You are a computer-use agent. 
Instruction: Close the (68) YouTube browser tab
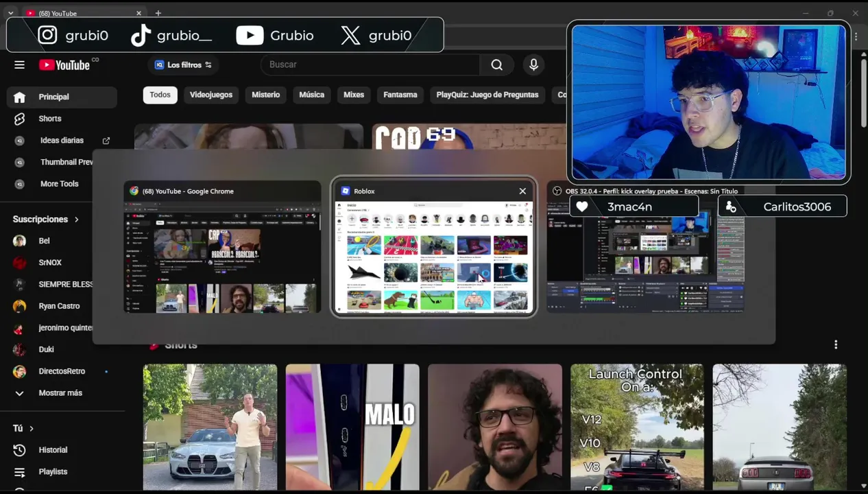pos(138,13)
